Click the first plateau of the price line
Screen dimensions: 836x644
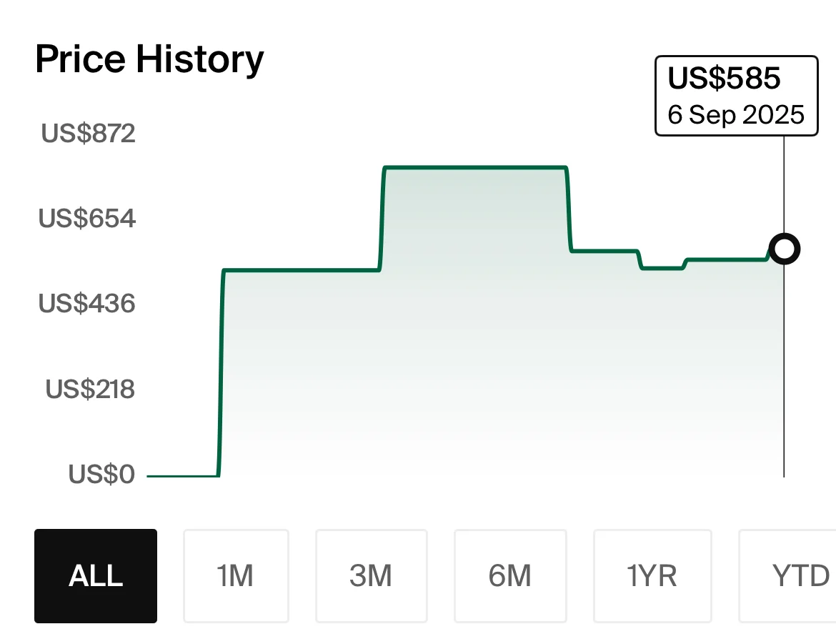click(300, 270)
